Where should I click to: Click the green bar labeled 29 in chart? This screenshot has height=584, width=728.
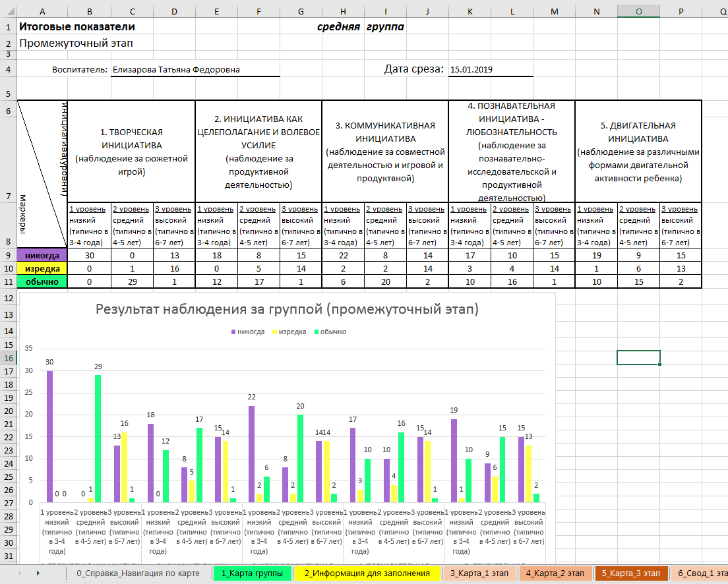[x=98, y=439]
